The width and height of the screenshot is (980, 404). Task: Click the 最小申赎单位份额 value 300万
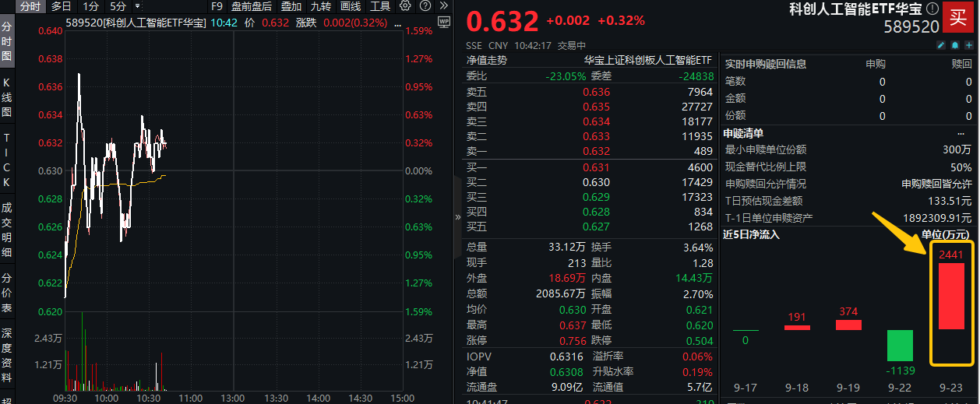coord(957,149)
